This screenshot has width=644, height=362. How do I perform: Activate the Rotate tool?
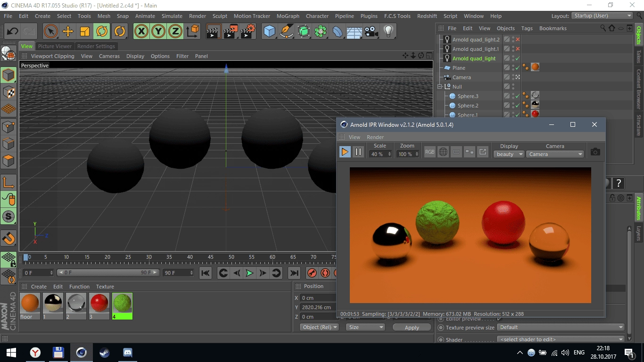coord(102,32)
